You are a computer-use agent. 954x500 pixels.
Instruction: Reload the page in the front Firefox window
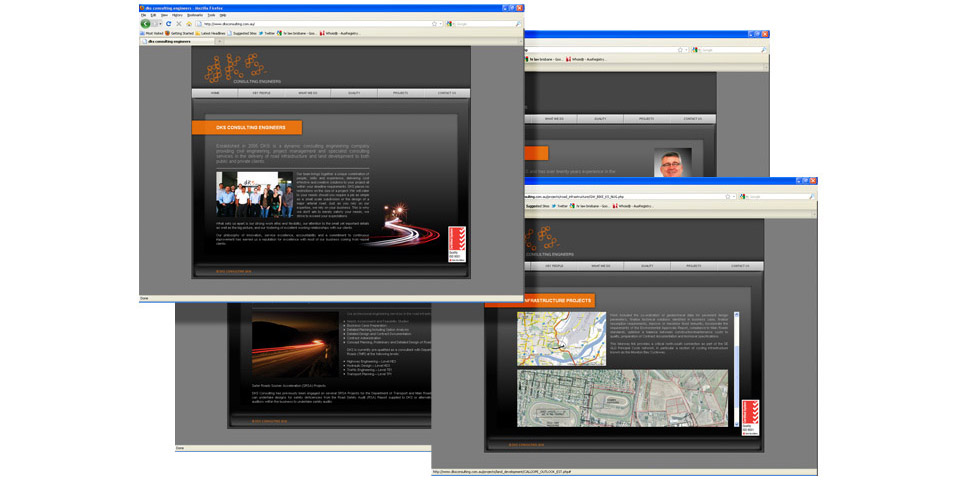(x=167, y=23)
